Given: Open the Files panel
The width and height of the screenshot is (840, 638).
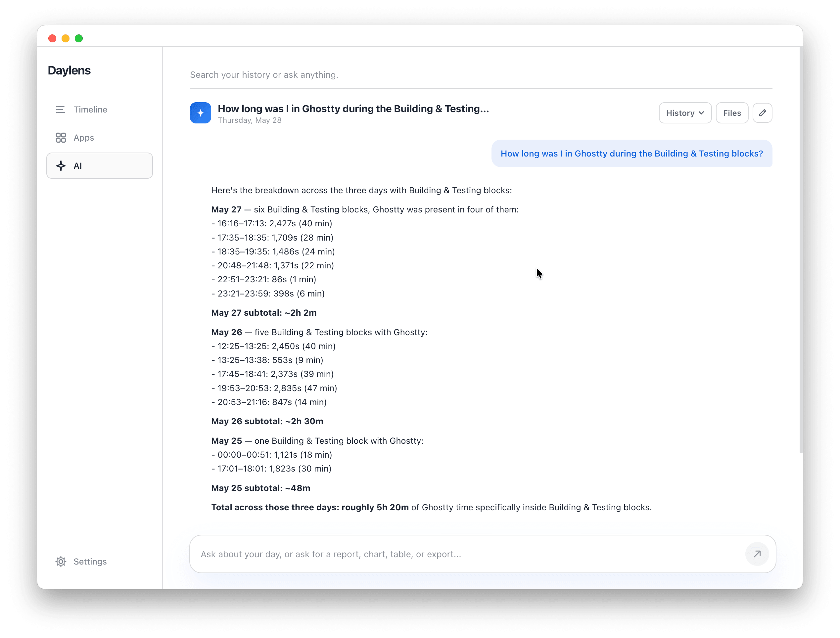Looking at the screenshot, I should pos(732,113).
